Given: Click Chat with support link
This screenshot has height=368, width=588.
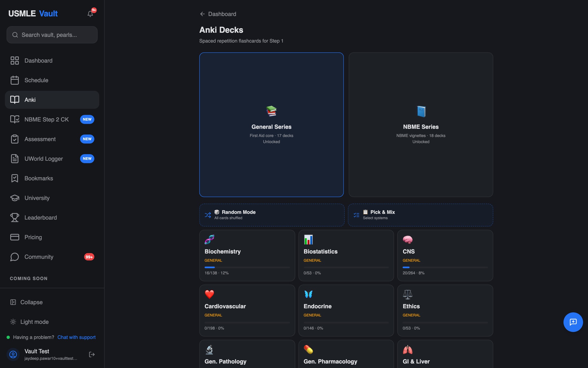Looking at the screenshot, I should click(x=76, y=337).
